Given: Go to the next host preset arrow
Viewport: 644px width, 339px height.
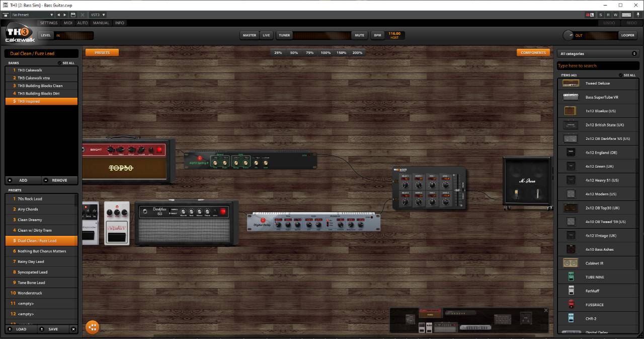Looking at the screenshot, I should (x=65, y=15).
